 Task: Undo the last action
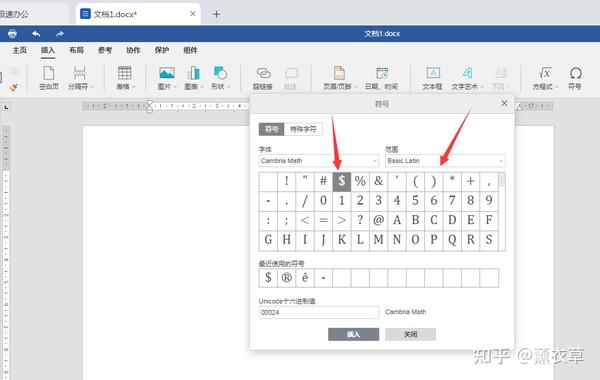pos(36,34)
